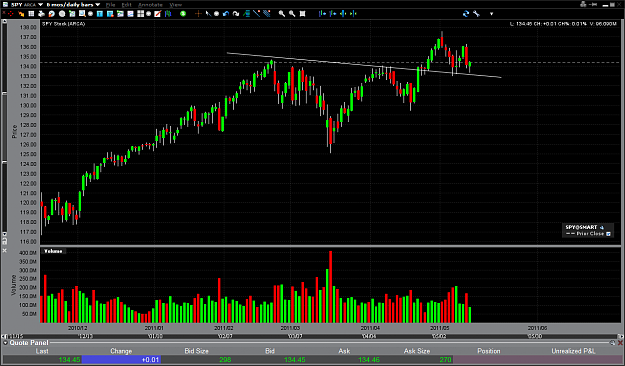Image resolution: width=625 pixels, height=366 pixels.
Task: Click the blue undo arrow
Action: pyautogui.click(x=226, y=14)
